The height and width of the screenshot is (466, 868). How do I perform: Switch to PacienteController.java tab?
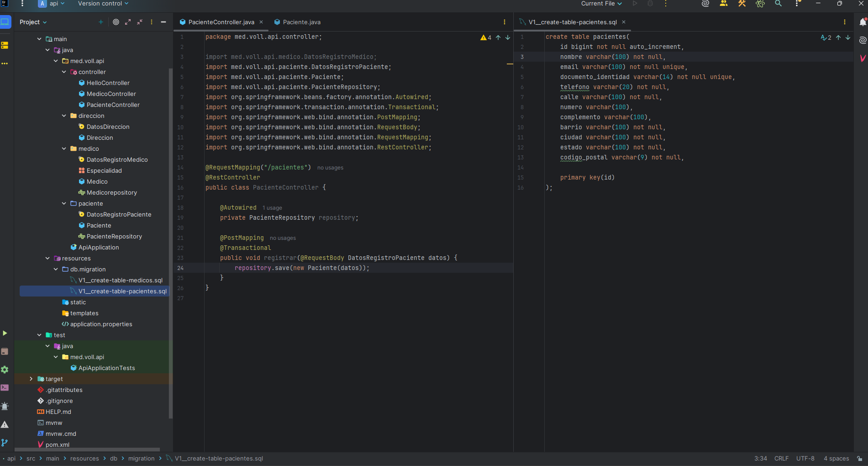(221, 22)
